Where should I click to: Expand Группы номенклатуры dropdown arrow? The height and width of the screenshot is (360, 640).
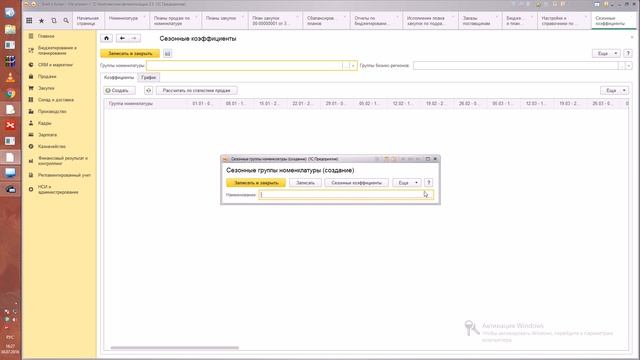click(x=353, y=65)
